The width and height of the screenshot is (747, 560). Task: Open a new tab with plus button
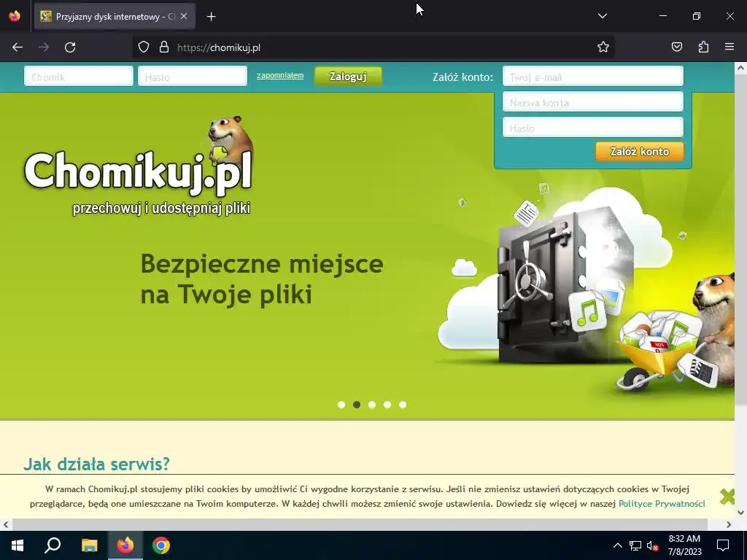pos(211,17)
